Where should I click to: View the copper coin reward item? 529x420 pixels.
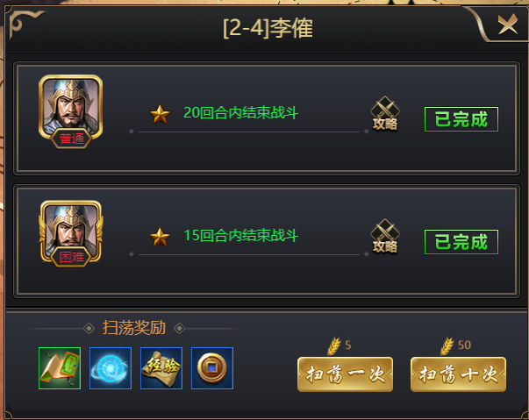point(212,368)
